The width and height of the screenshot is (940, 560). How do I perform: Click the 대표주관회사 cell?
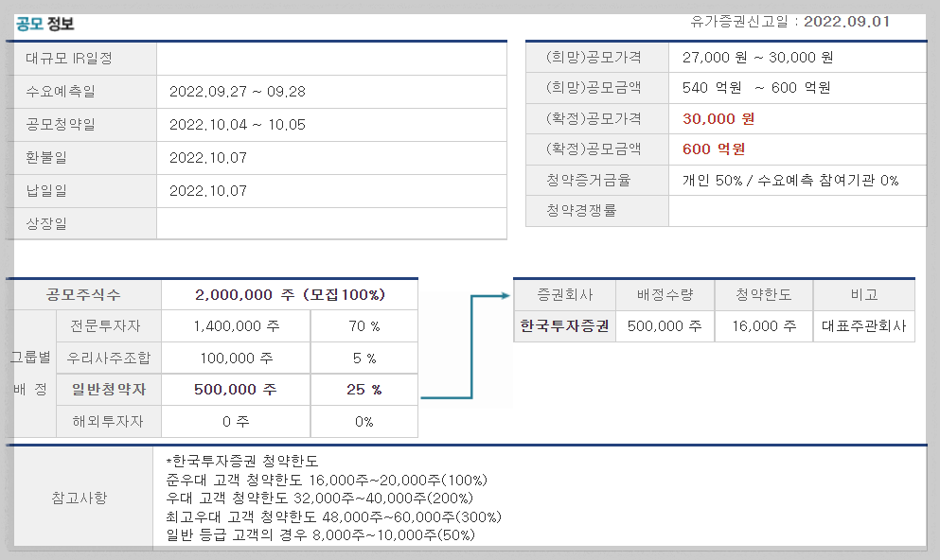pos(864,325)
